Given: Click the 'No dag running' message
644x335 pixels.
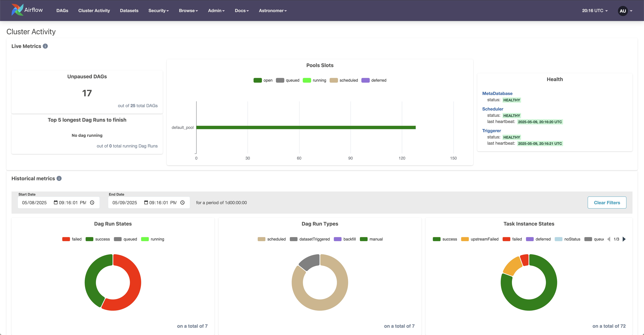Looking at the screenshot, I should tap(87, 135).
